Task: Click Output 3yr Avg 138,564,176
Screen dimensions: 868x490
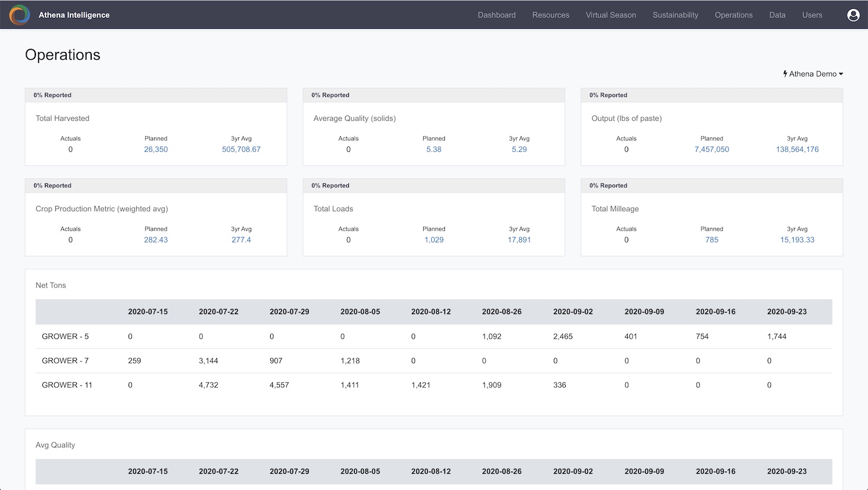Action: [x=797, y=149]
